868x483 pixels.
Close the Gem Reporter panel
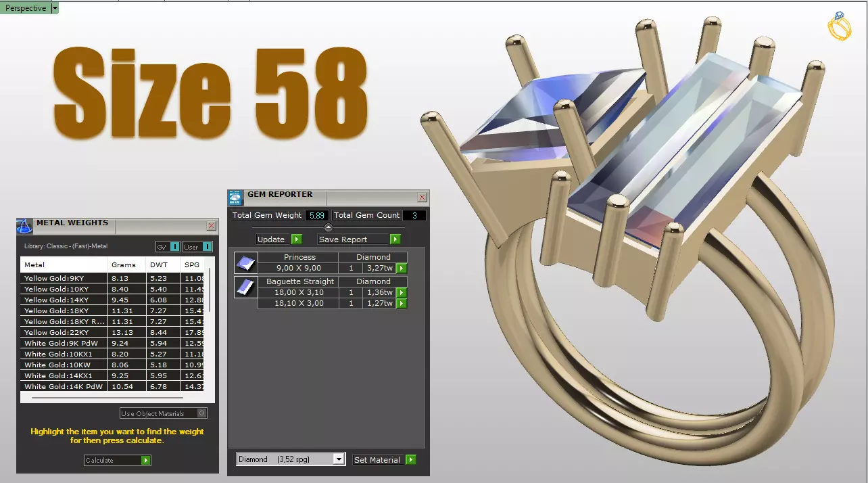click(x=423, y=198)
